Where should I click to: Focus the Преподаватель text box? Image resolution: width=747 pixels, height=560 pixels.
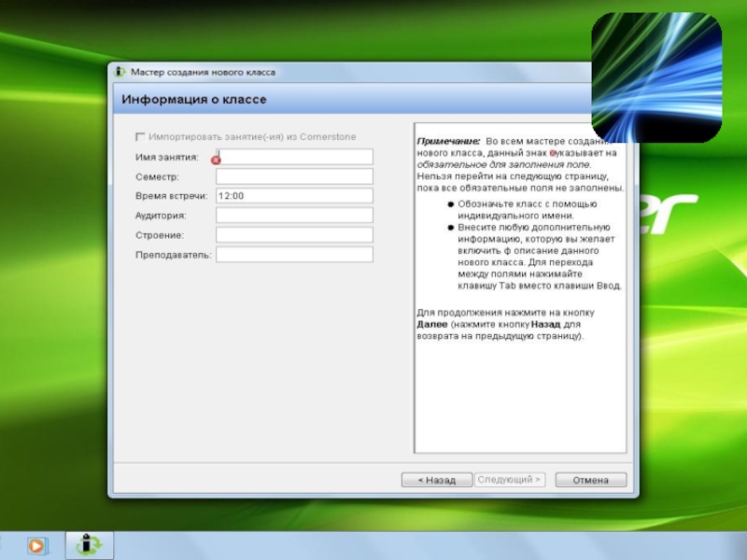pyautogui.click(x=295, y=255)
